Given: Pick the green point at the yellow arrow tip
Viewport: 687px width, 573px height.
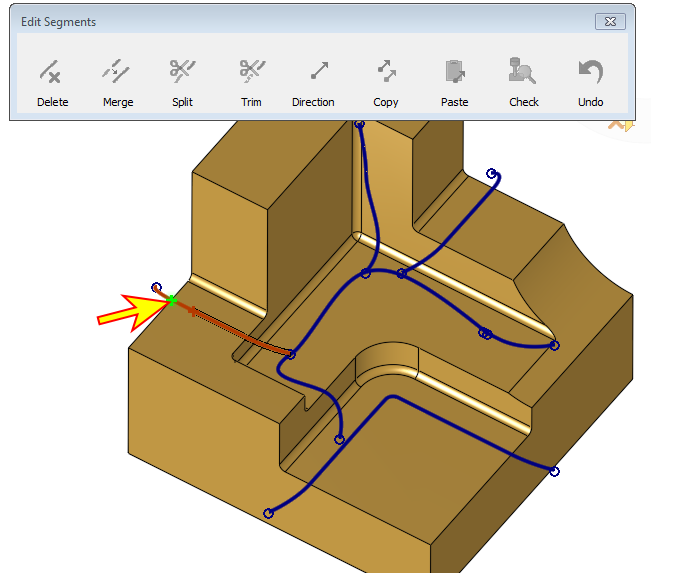Looking at the screenshot, I should 172,300.
